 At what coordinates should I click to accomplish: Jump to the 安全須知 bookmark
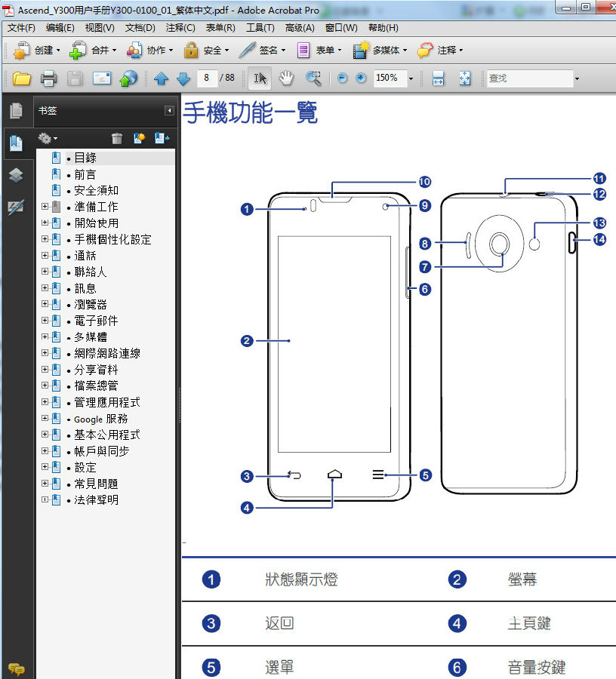(x=96, y=190)
